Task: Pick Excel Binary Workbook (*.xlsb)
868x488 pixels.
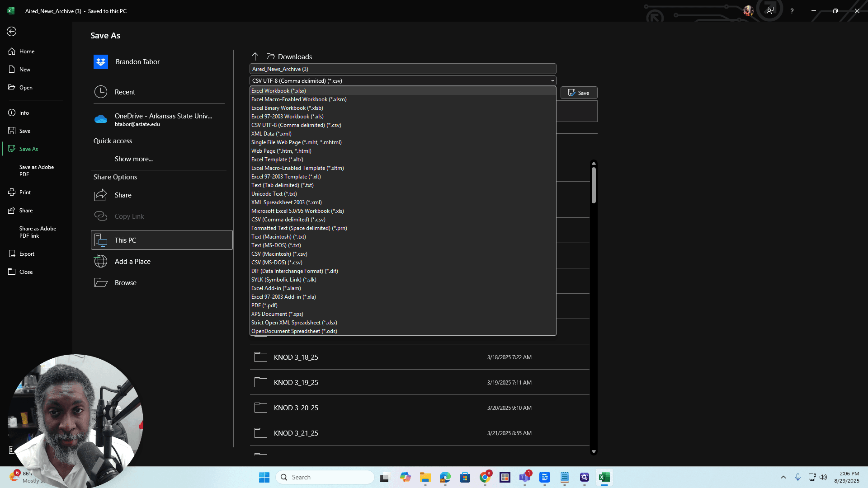Action: pyautogui.click(x=403, y=108)
